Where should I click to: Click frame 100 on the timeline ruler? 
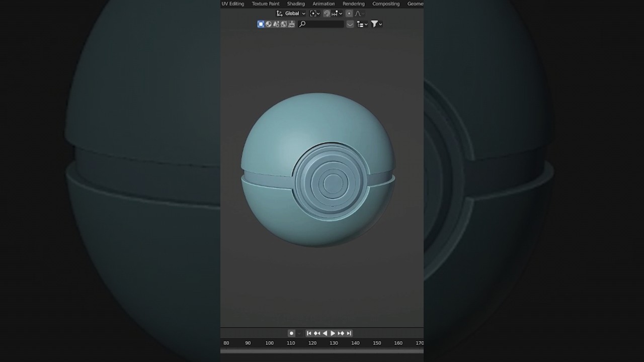tap(269, 343)
